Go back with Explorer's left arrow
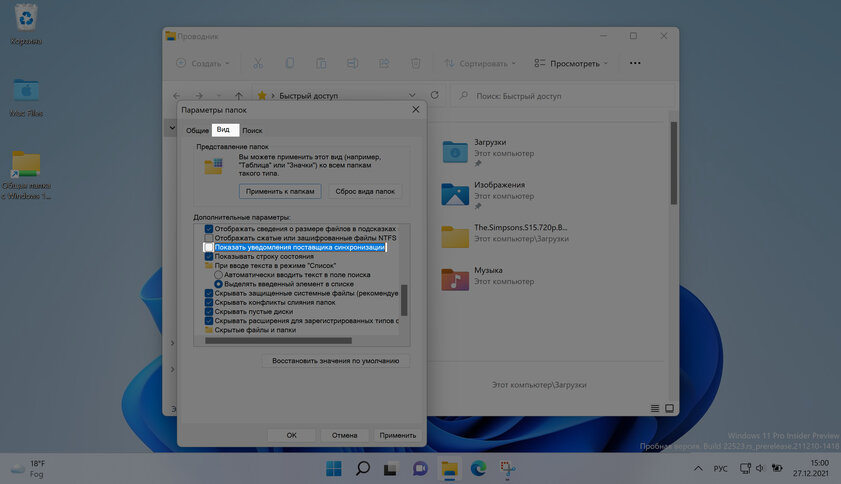This screenshot has height=484, width=841. (x=176, y=96)
